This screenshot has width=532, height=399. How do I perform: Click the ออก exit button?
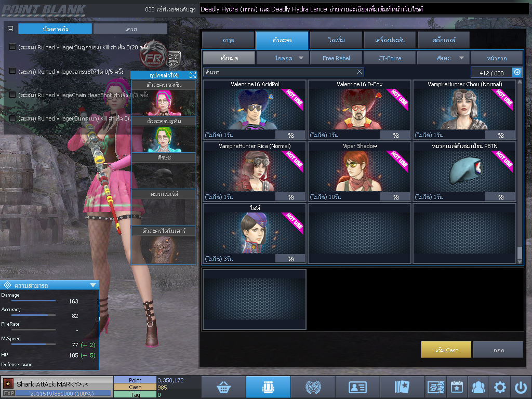click(x=498, y=350)
